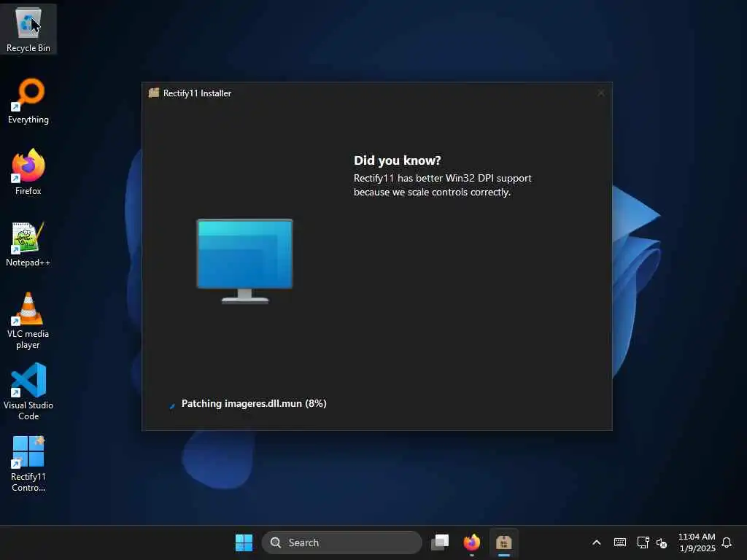747x560 pixels.
Task: Click the spinning progress indicator beside Patching
Action: coord(172,405)
